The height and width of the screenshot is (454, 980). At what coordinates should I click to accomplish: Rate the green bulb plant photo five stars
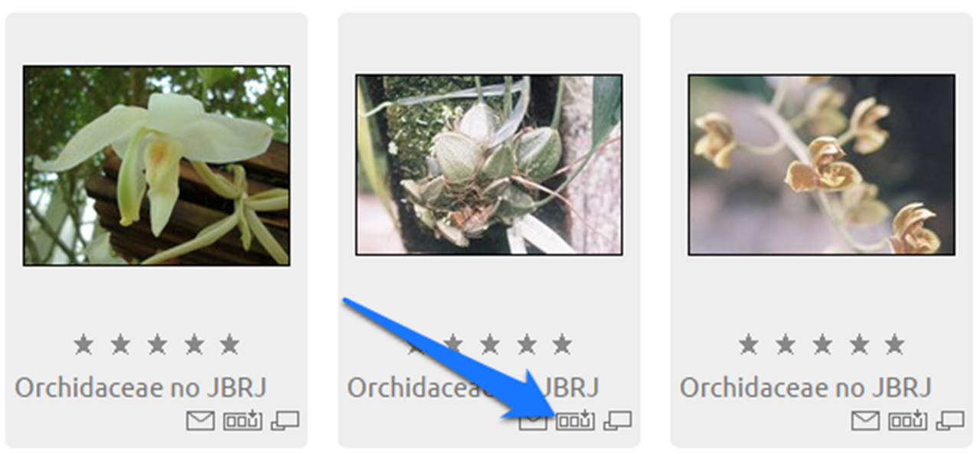562,345
